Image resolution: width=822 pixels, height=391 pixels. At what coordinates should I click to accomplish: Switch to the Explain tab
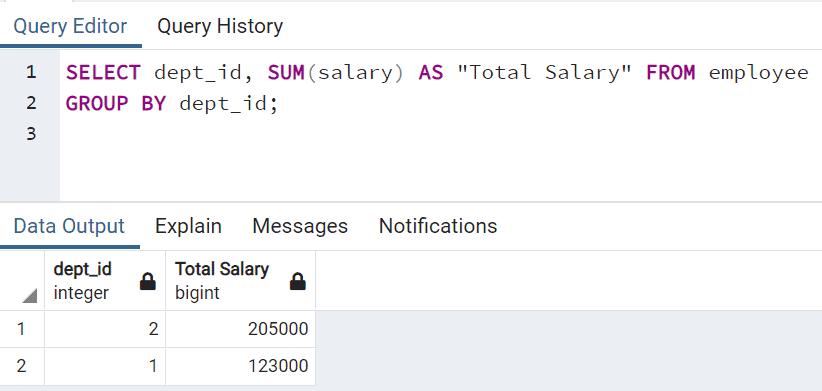coord(188,226)
